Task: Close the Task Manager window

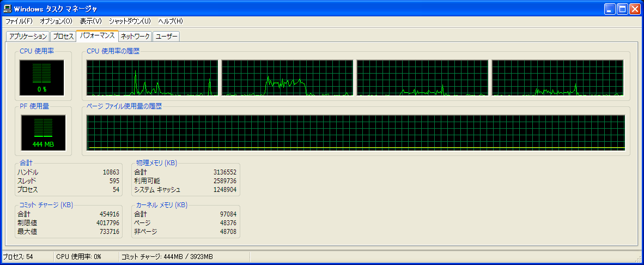Action: 635,9
